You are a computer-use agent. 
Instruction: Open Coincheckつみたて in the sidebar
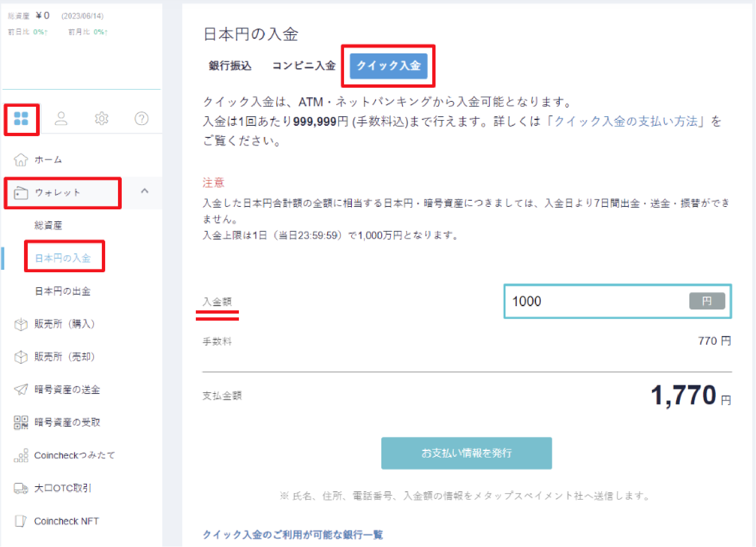[x=74, y=455]
